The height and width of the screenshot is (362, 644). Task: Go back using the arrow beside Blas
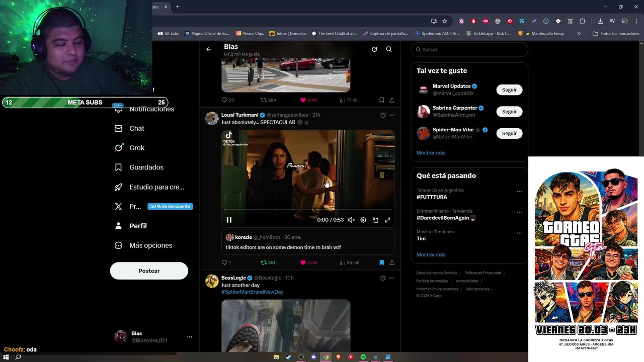tap(209, 49)
